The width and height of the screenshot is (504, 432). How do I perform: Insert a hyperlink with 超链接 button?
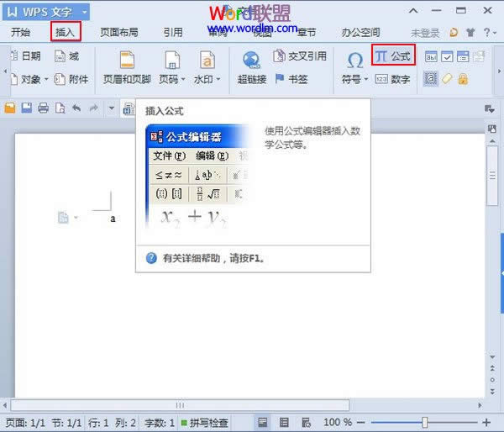pos(252,67)
